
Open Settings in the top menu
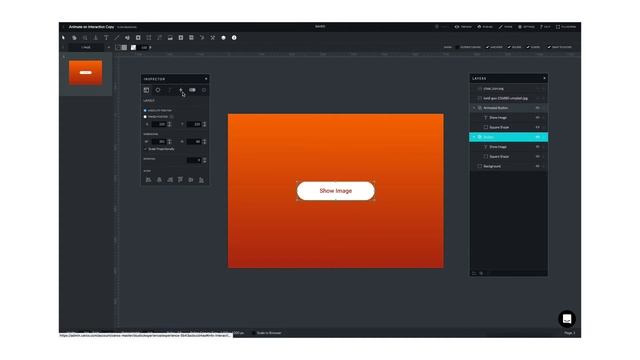pos(526,27)
